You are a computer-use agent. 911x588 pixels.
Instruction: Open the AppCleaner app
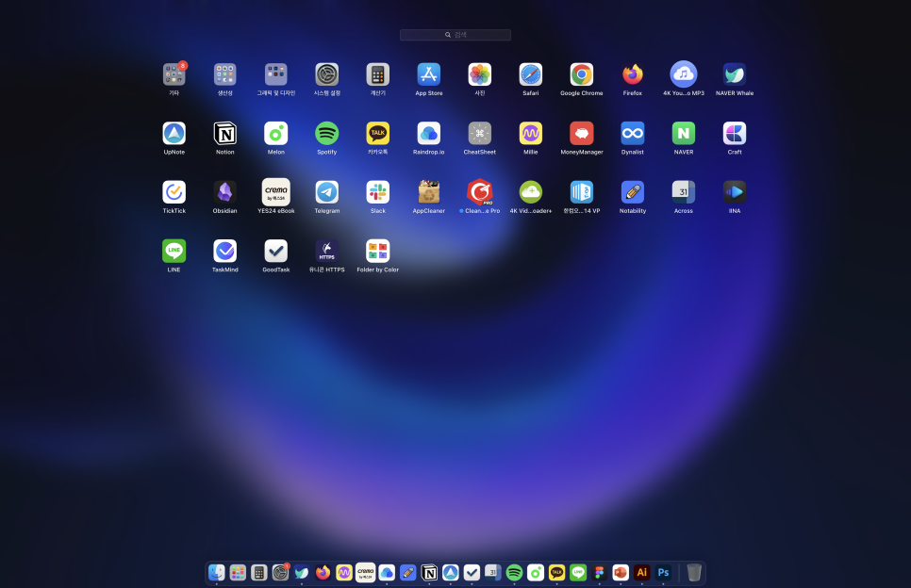(x=429, y=192)
